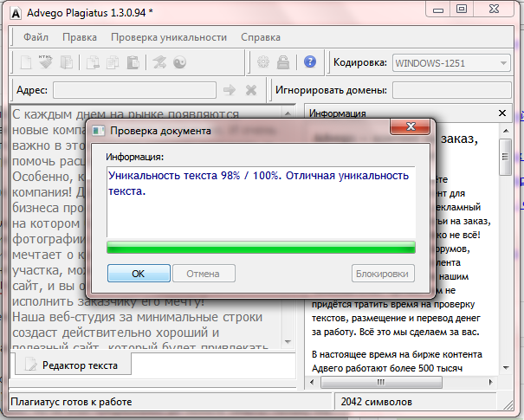524x420 pixels.
Task: Click the go arrow next to address field
Action: [230, 90]
